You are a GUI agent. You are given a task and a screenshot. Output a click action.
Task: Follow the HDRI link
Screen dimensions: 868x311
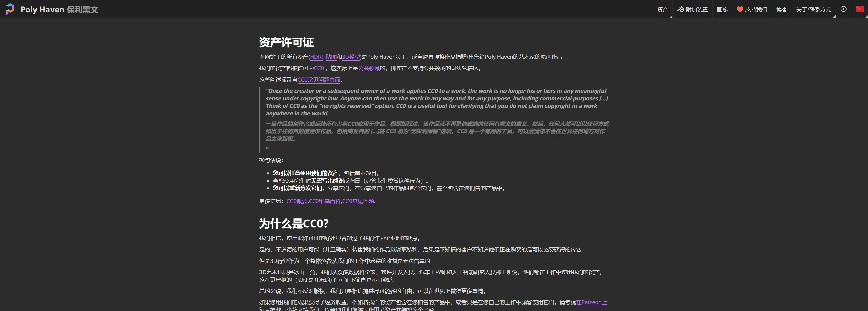click(x=316, y=57)
